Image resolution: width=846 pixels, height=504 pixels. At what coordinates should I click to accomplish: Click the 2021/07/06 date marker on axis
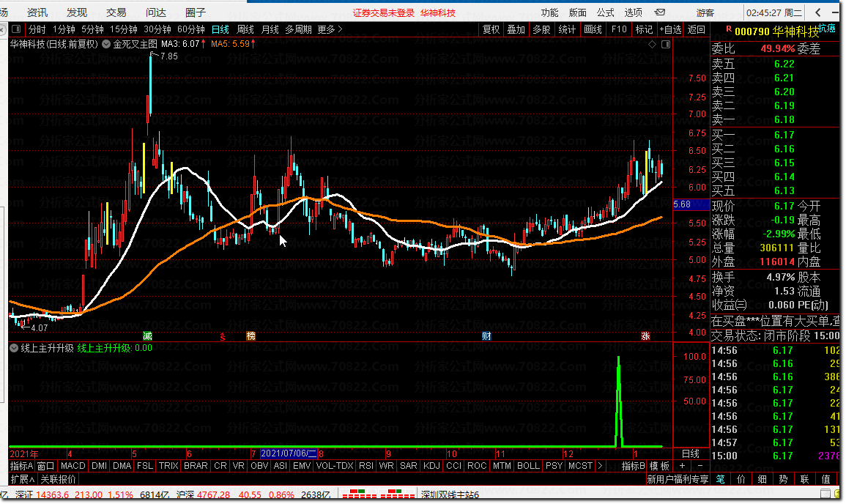[289, 453]
